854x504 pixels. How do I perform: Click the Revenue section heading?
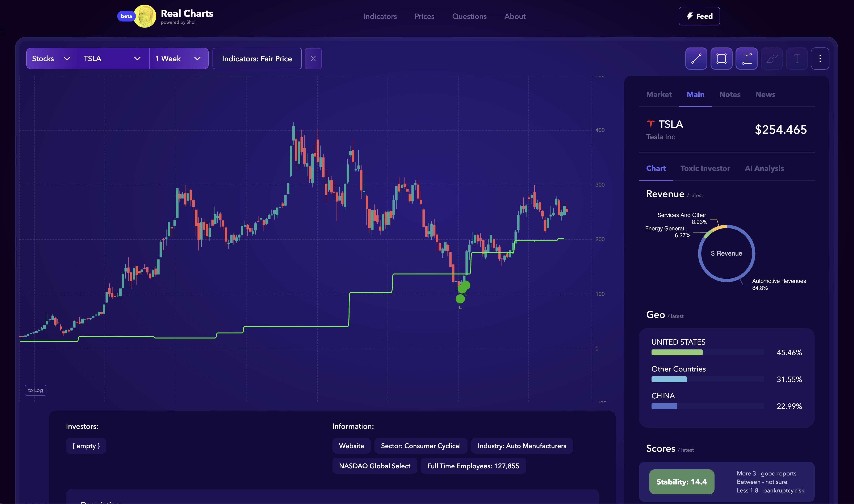[665, 194]
